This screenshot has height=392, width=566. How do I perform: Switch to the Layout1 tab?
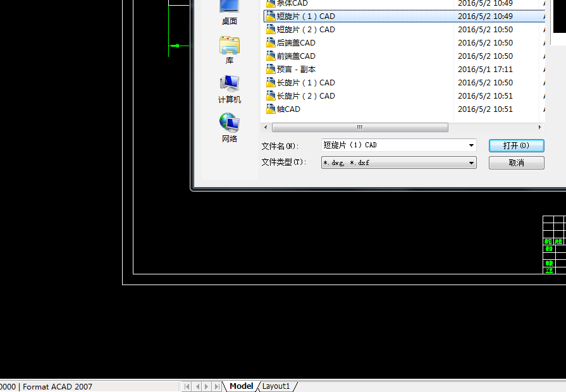coord(276,386)
